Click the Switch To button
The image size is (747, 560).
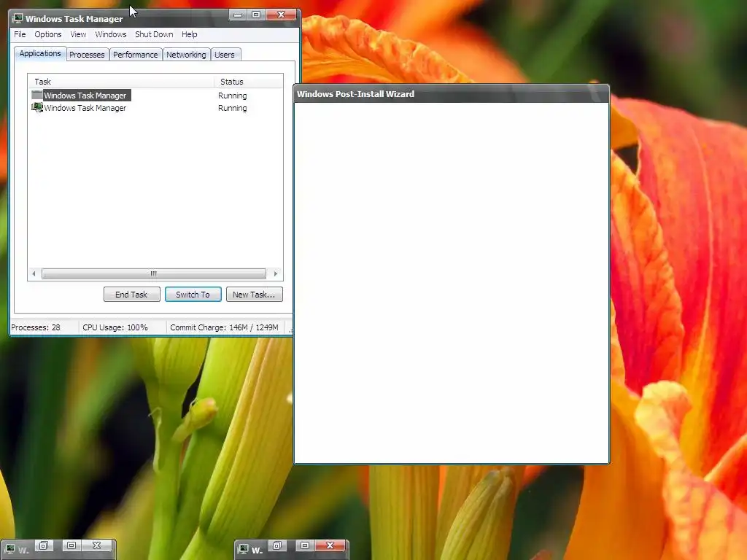[193, 295]
